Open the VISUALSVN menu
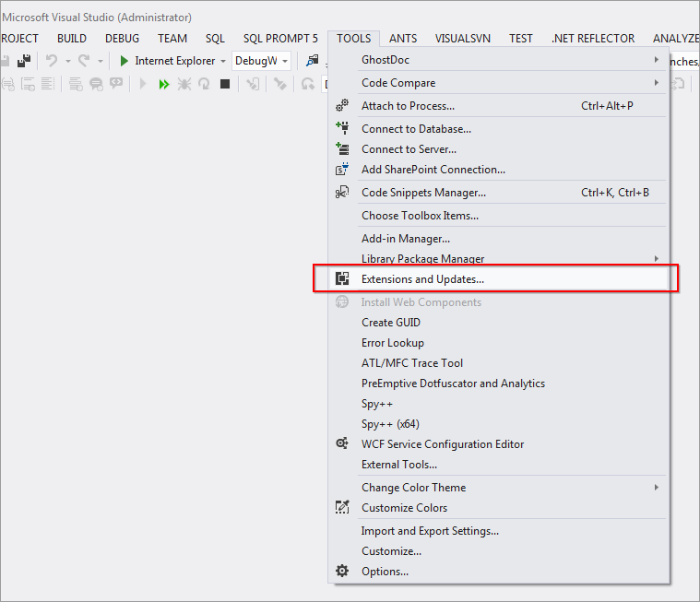Screen dimensions: 700x602 point(463,39)
